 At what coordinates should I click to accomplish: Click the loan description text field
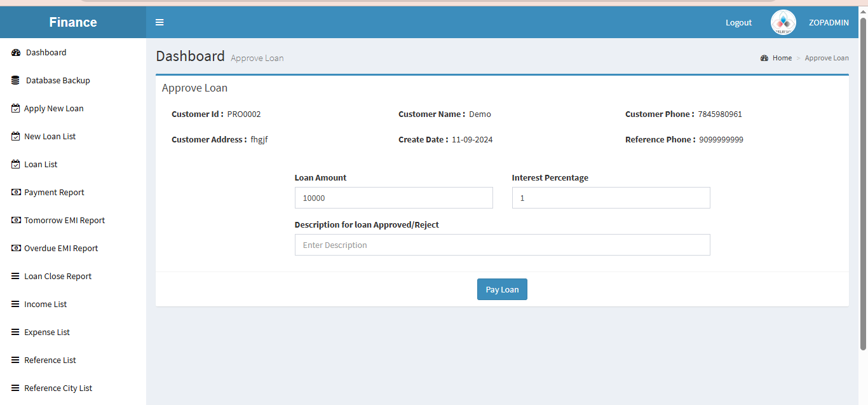[x=502, y=245]
